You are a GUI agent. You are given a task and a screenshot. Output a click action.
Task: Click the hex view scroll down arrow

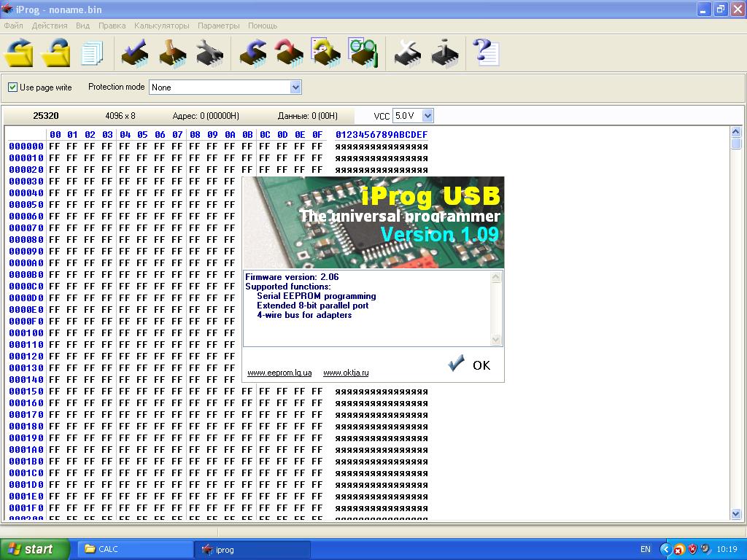click(x=736, y=514)
